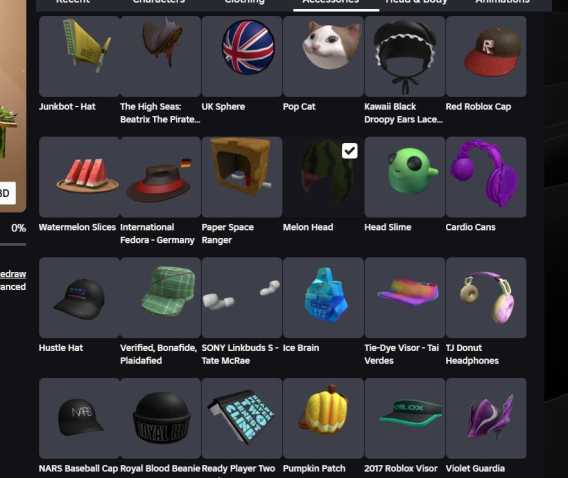Select the SONY Linkbuds S earbuds
568x478 pixels.
point(242,298)
